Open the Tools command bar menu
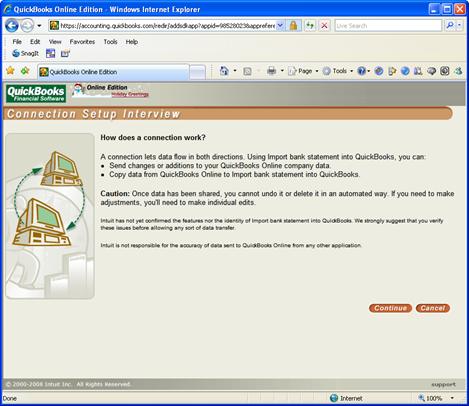469x406 pixels. 338,71
